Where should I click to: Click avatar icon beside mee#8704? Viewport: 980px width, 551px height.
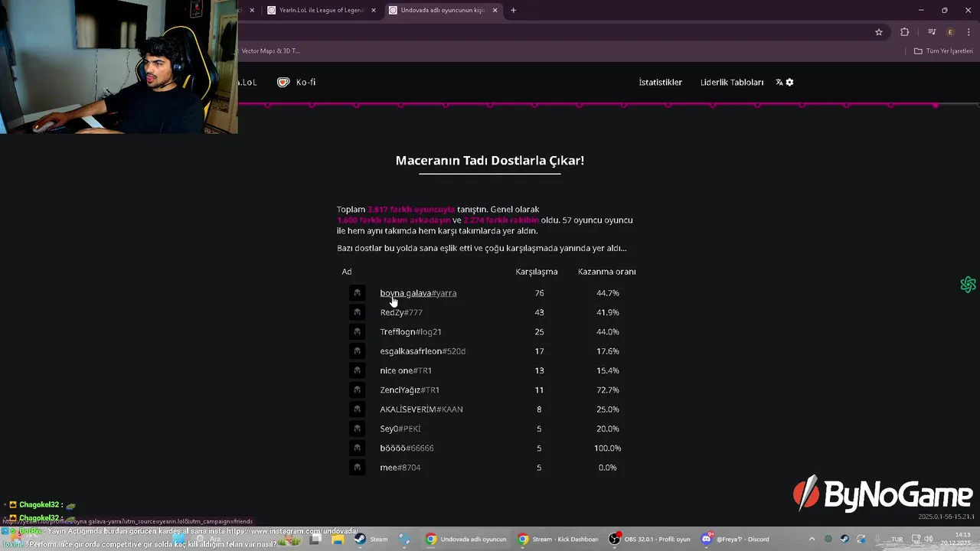357,468
